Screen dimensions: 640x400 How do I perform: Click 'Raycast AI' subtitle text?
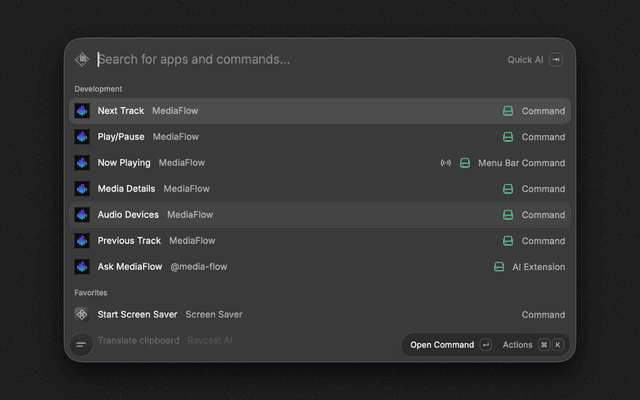[x=210, y=340]
